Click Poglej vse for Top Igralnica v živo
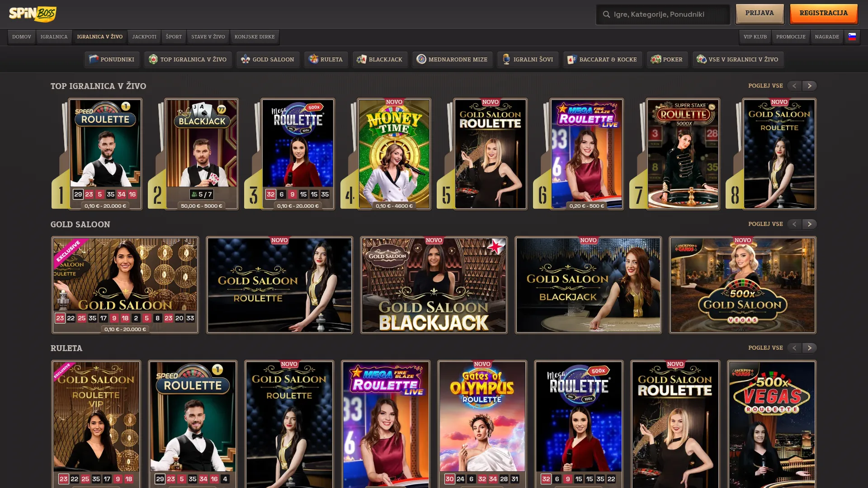The height and width of the screenshot is (488, 868). tap(765, 86)
